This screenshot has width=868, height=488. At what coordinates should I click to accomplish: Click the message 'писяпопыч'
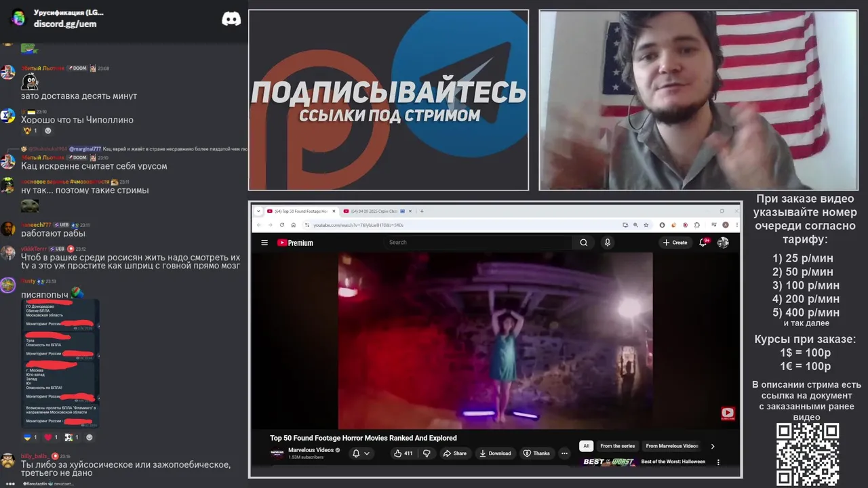point(45,295)
